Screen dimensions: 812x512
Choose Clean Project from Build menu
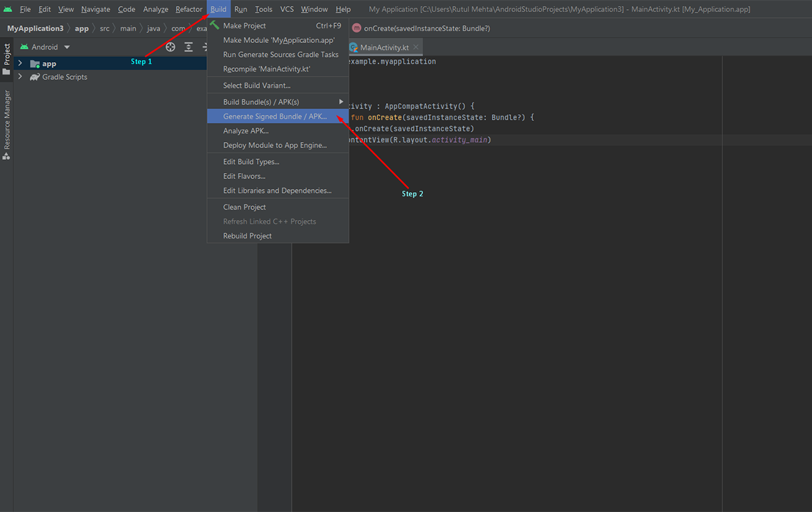point(245,207)
